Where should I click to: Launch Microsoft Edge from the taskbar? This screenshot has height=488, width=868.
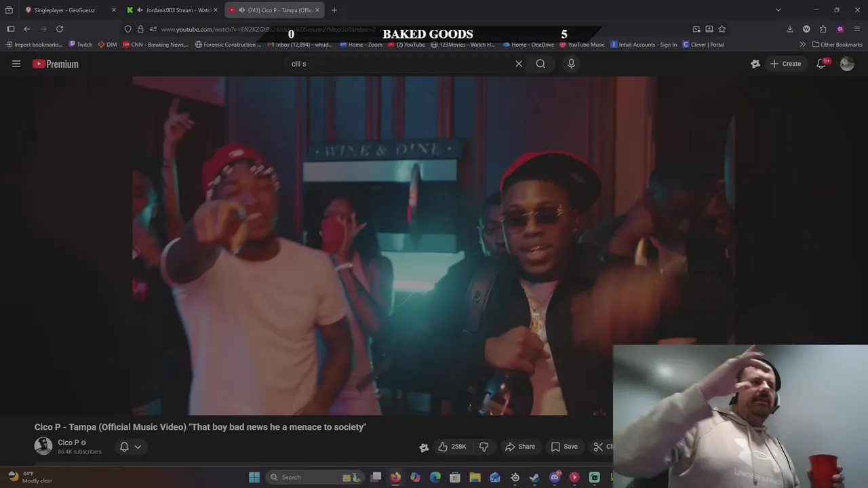[435, 477]
